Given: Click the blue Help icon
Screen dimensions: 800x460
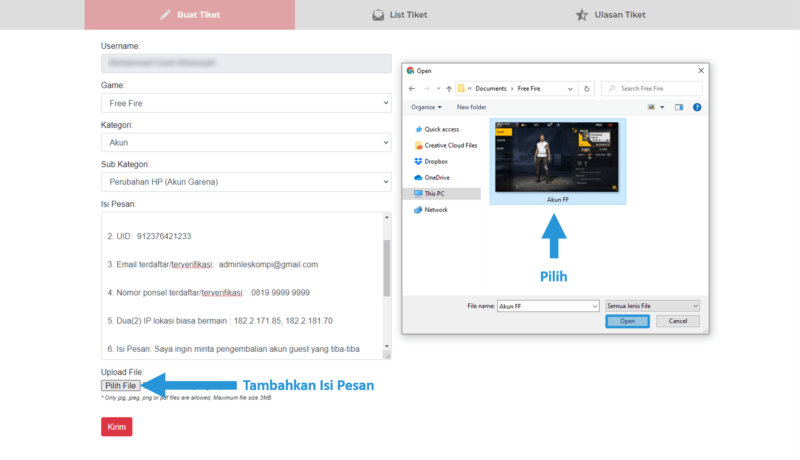Looking at the screenshot, I should (697, 107).
